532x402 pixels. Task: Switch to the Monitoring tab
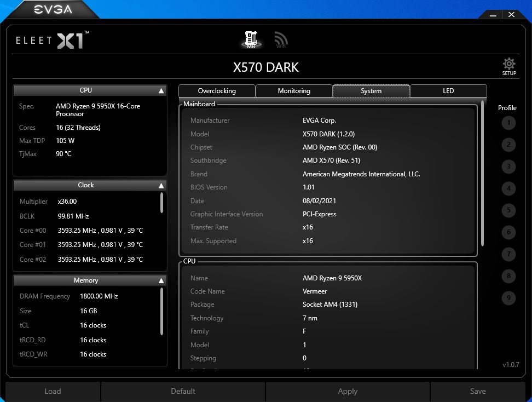pos(294,91)
